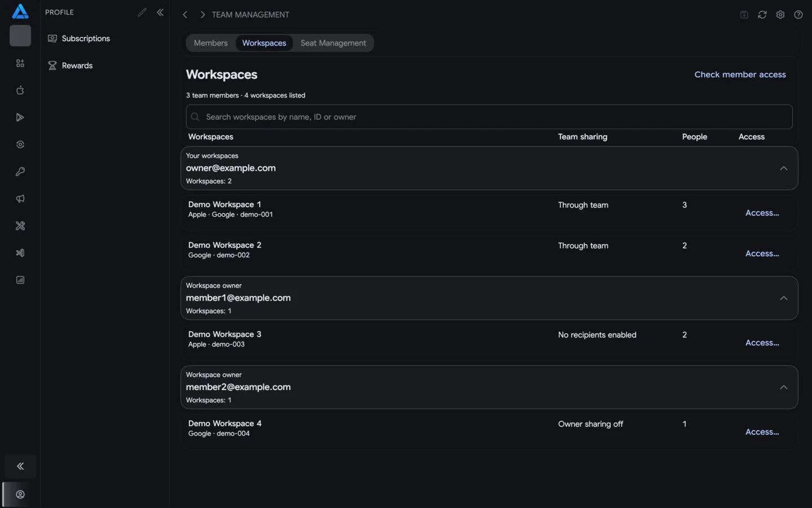Click the Owner sharing off status text

[x=590, y=424]
